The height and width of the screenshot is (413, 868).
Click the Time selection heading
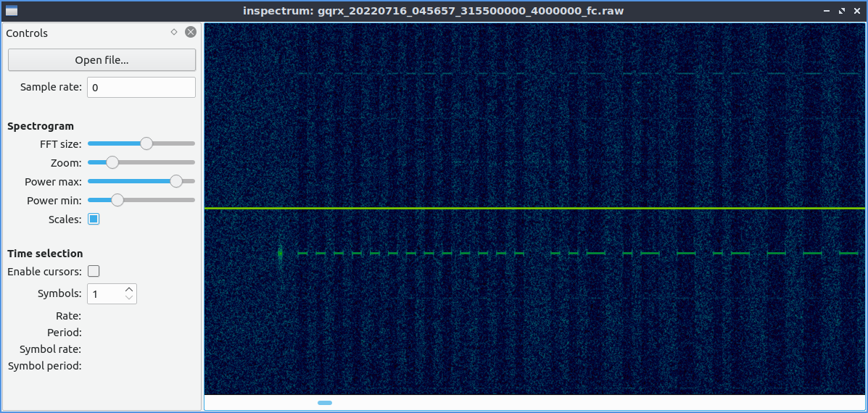(45, 254)
